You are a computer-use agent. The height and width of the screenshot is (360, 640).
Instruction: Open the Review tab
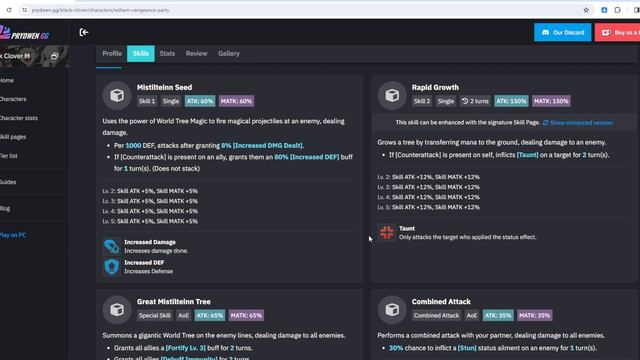pyautogui.click(x=196, y=53)
